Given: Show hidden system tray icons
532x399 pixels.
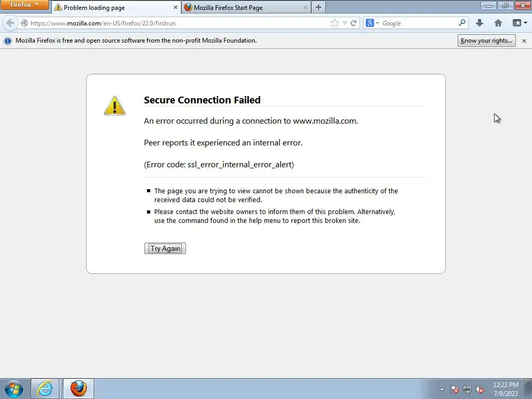Looking at the screenshot, I should click(442, 389).
